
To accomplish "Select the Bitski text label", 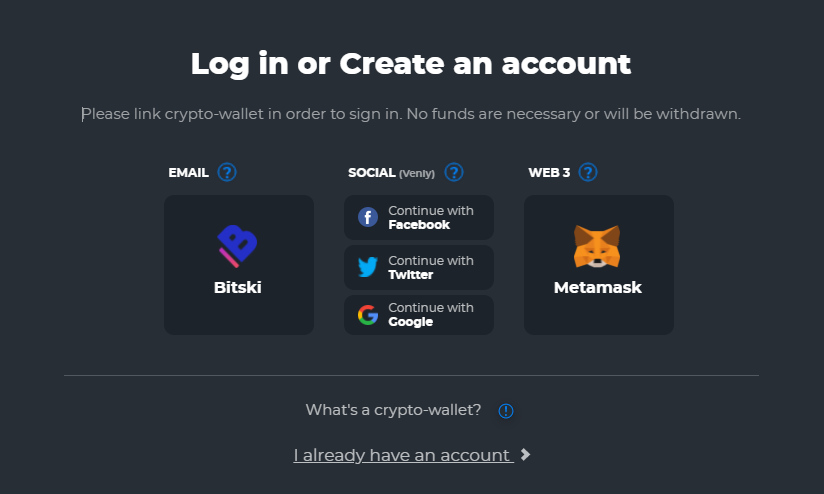I will (238, 288).
